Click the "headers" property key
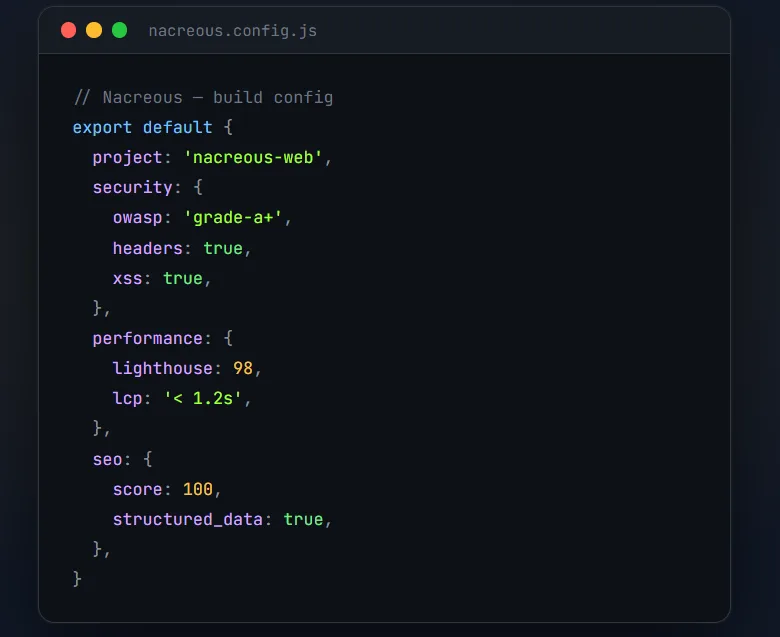The width and height of the screenshot is (780, 637). tap(148, 248)
